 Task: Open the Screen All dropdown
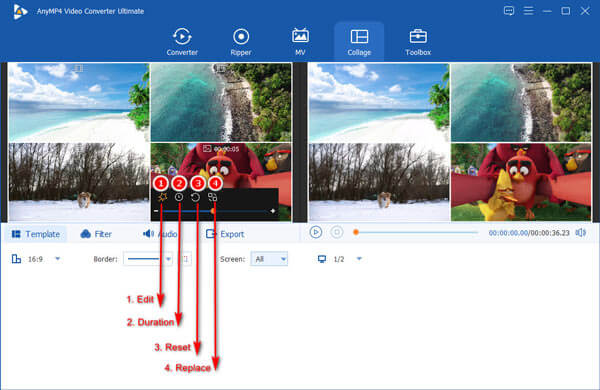point(269,259)
